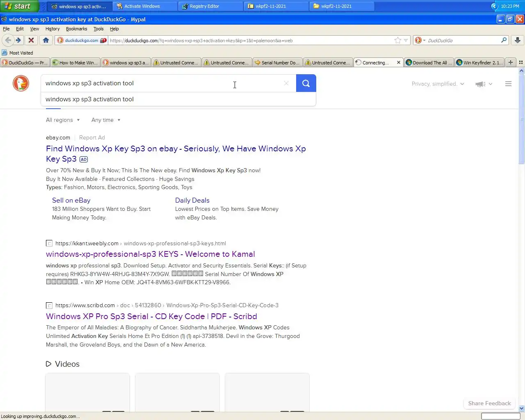525x420 pixels.
Task: Open the View menu
Action: (x=34, y=29)
